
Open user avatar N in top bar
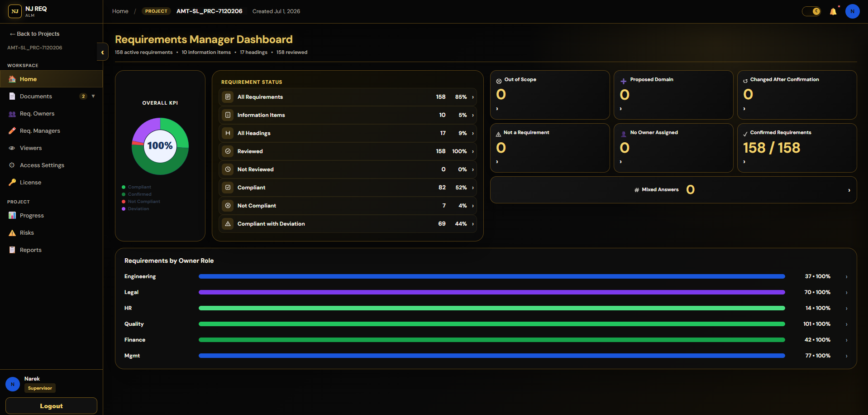(x=852, y=11)
